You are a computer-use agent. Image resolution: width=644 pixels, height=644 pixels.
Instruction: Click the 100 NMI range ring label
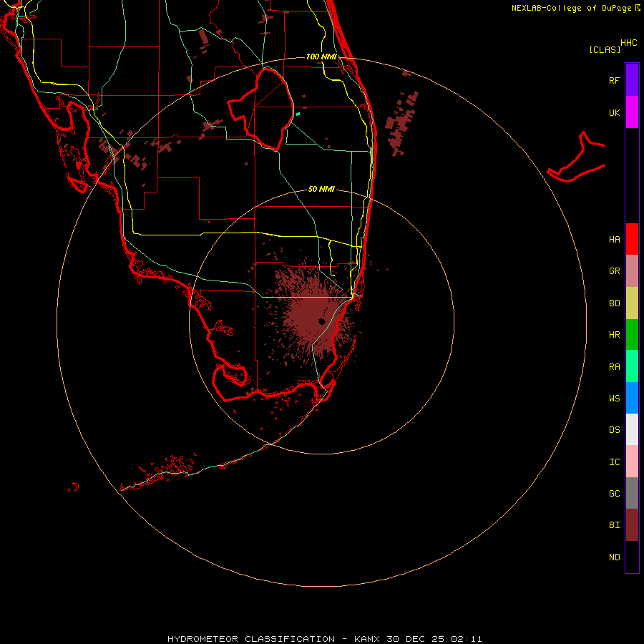coord(321,57)
